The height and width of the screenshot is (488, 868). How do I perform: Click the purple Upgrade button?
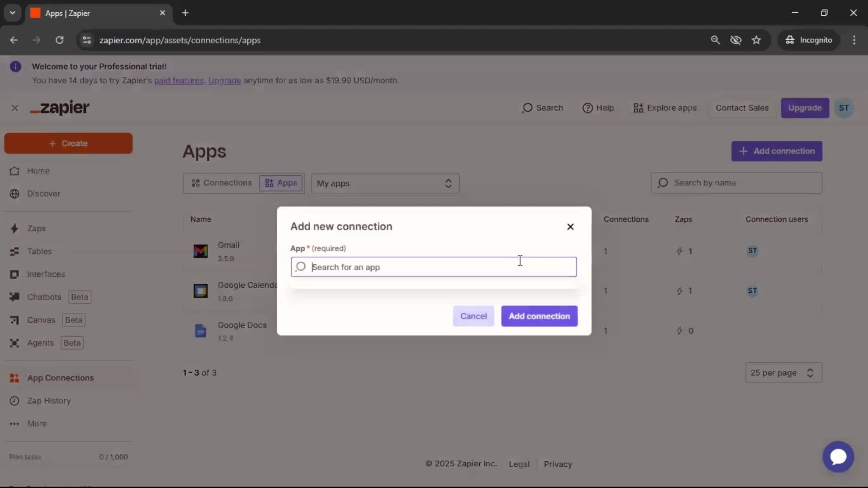point(805,108)
